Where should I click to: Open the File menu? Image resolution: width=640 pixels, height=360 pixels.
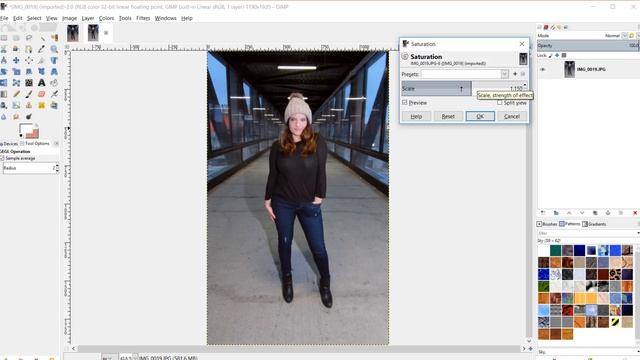4,18
